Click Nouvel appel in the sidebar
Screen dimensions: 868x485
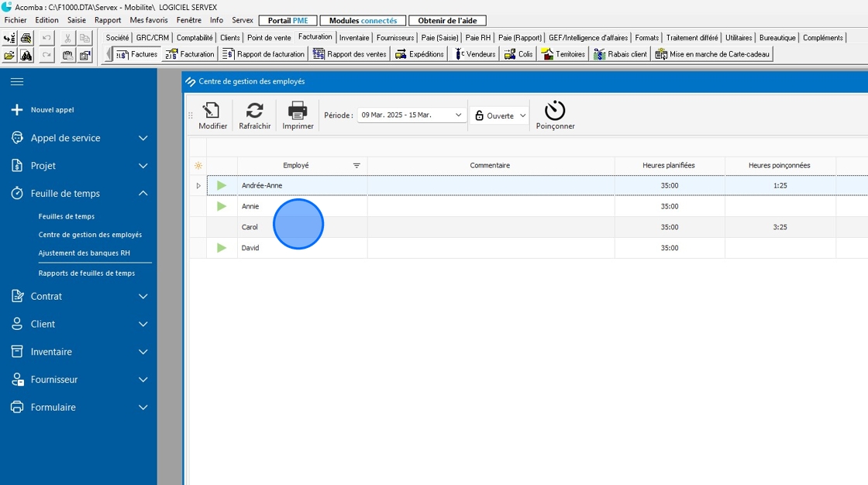point(52,109)
